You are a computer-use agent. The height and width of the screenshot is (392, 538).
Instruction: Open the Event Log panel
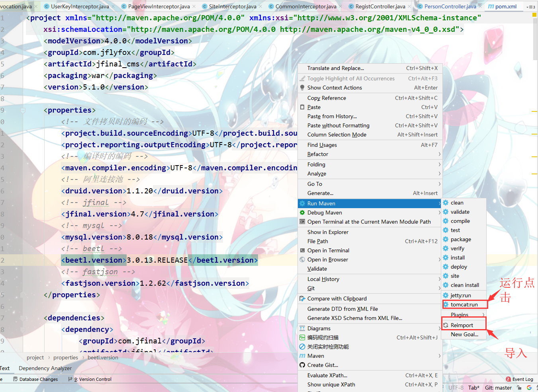[x=519, y=379]
